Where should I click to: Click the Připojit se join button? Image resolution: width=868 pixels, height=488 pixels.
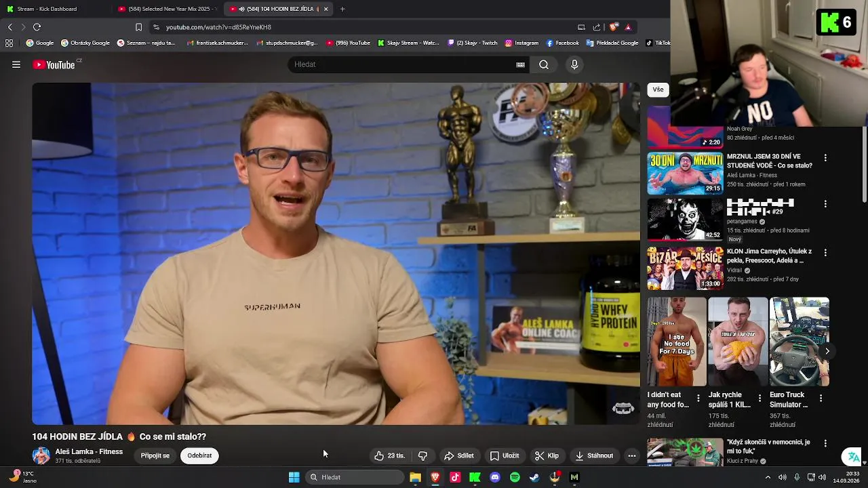coord(155,455)
